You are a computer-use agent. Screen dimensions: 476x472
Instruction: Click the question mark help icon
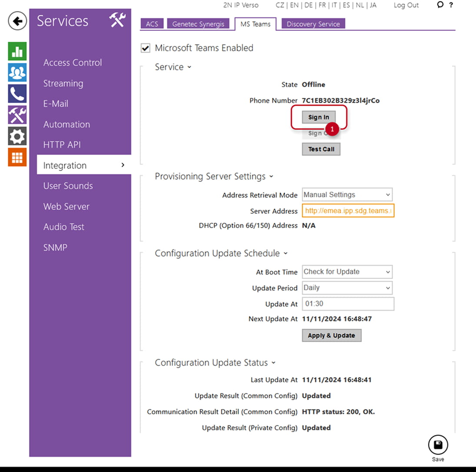451,5
